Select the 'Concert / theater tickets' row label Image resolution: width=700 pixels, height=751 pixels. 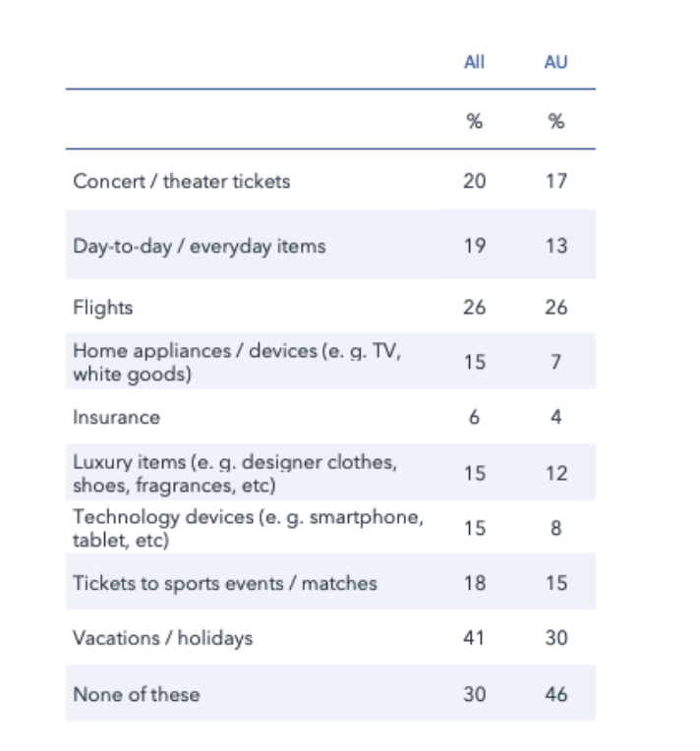[182, 181]
